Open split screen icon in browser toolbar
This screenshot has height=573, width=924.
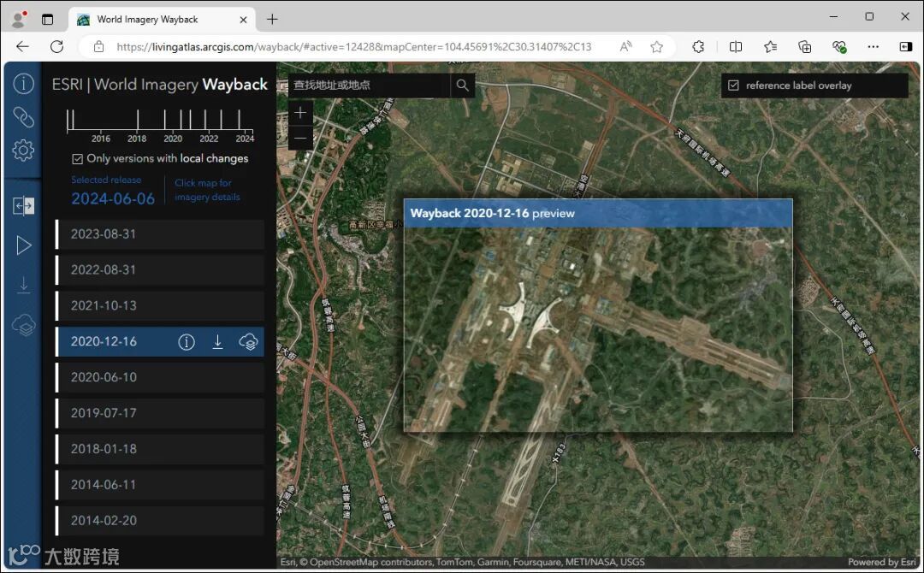click(736, 46)
